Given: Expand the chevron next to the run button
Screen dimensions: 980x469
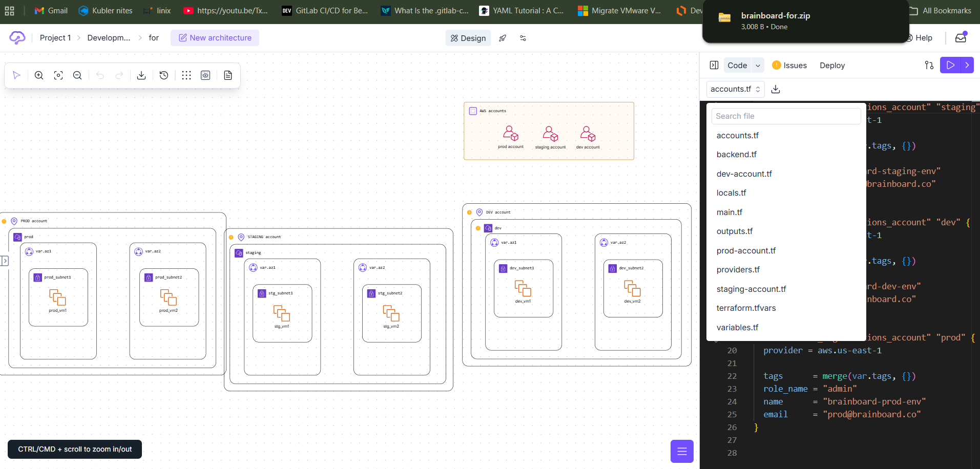Looking at the screenshot, I should pyautogui.click(x=967, y=65).
